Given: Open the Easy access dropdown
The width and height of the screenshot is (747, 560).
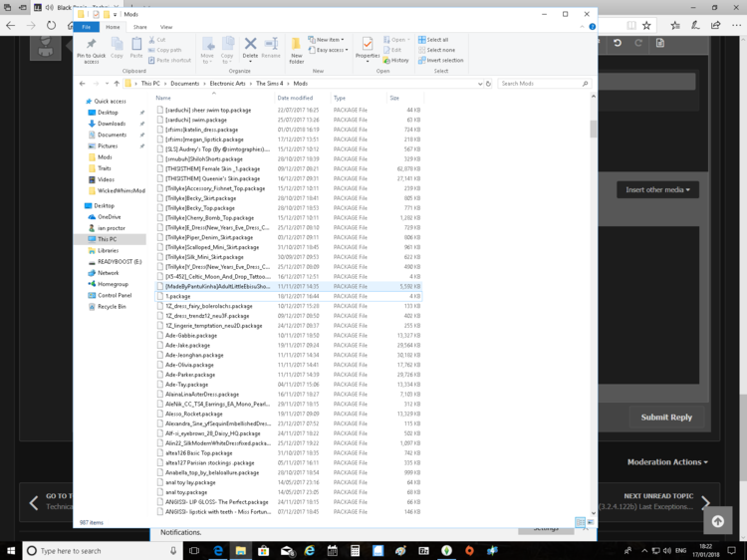Looking at the screenshot, I should (x=329, y=50).
